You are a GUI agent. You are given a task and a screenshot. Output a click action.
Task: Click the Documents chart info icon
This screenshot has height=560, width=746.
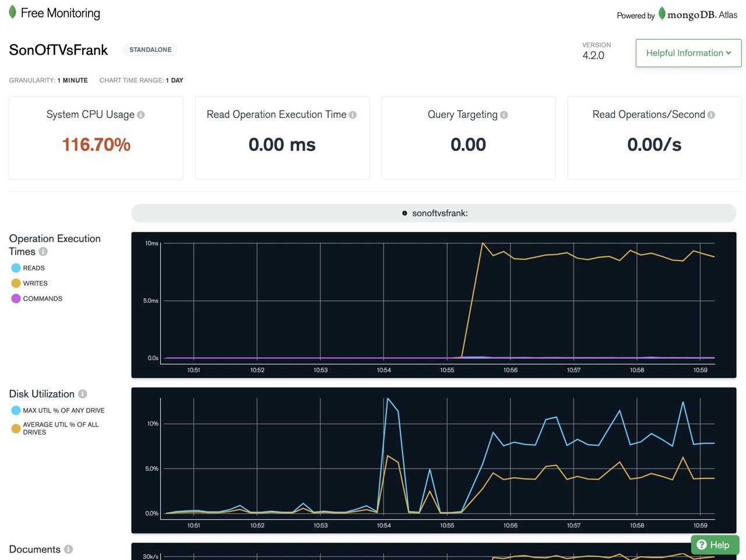(68, 550)
